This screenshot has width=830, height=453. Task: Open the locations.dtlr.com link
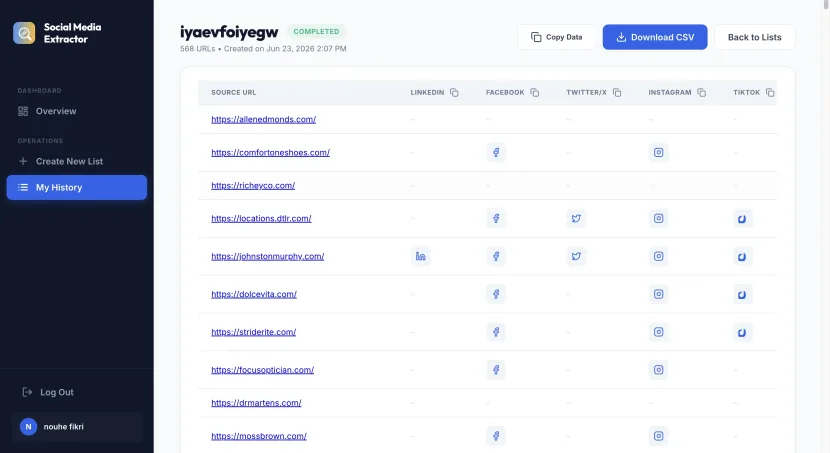(x=261, y=218)
